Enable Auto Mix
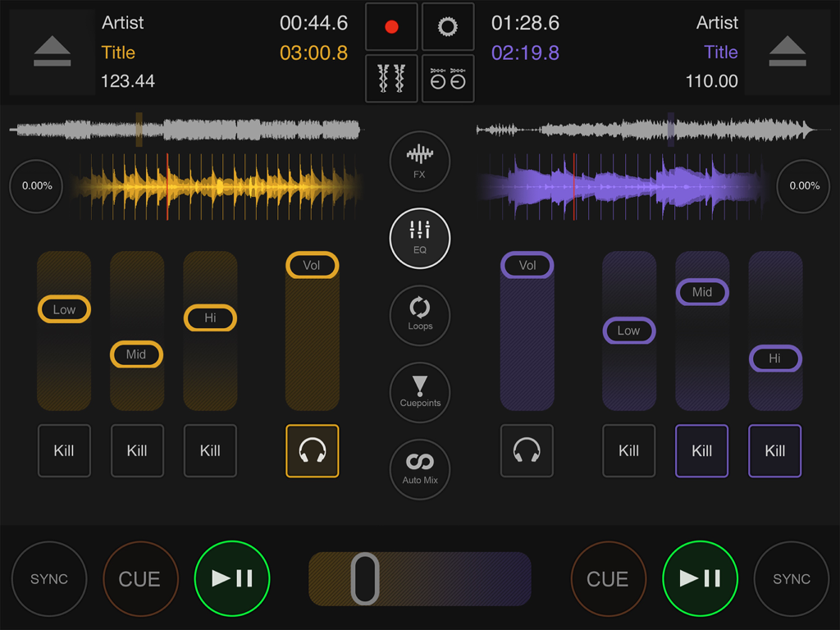This screenshot has width=840, height=630. (419, 468)
